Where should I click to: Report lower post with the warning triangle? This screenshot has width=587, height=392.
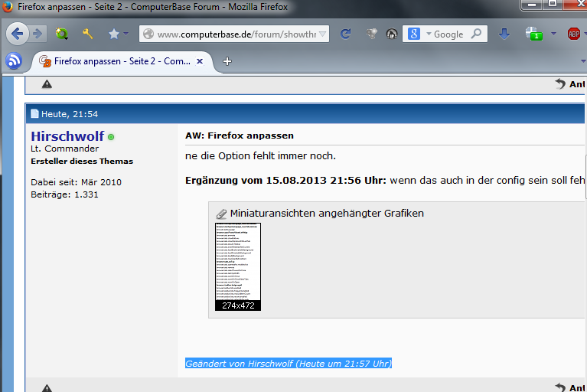[x=47, y=388]
